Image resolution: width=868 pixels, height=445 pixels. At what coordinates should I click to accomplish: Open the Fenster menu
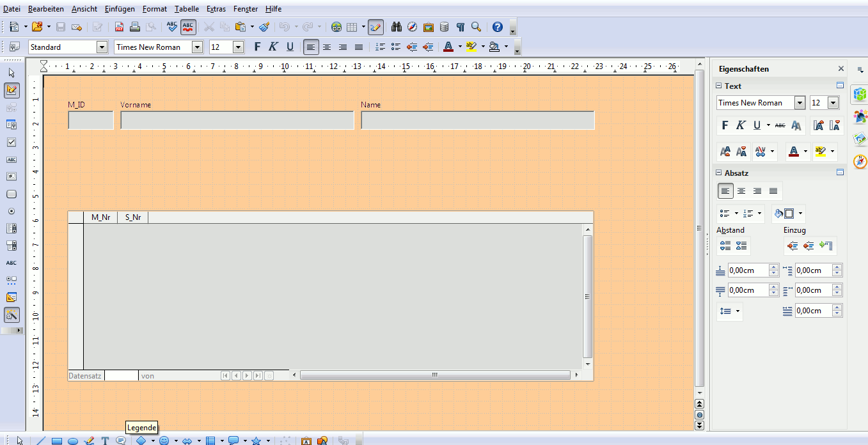pyautogui.click(x=246, y=9)
